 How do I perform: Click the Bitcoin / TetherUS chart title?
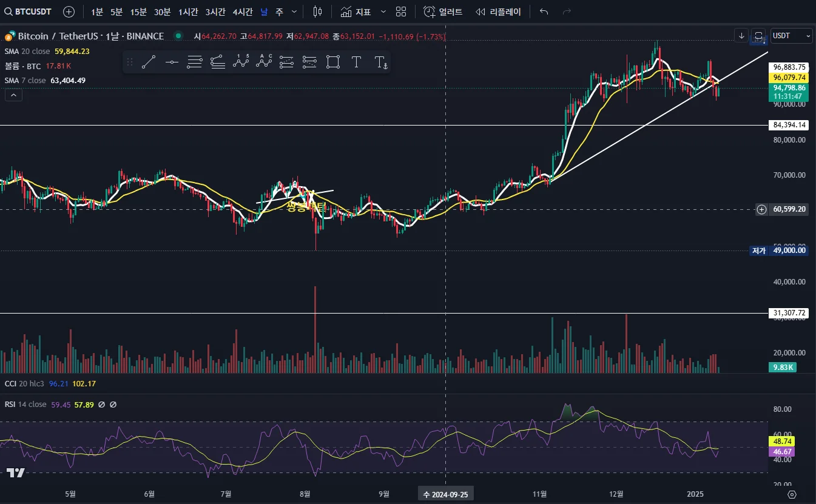(x=90, y=36)
